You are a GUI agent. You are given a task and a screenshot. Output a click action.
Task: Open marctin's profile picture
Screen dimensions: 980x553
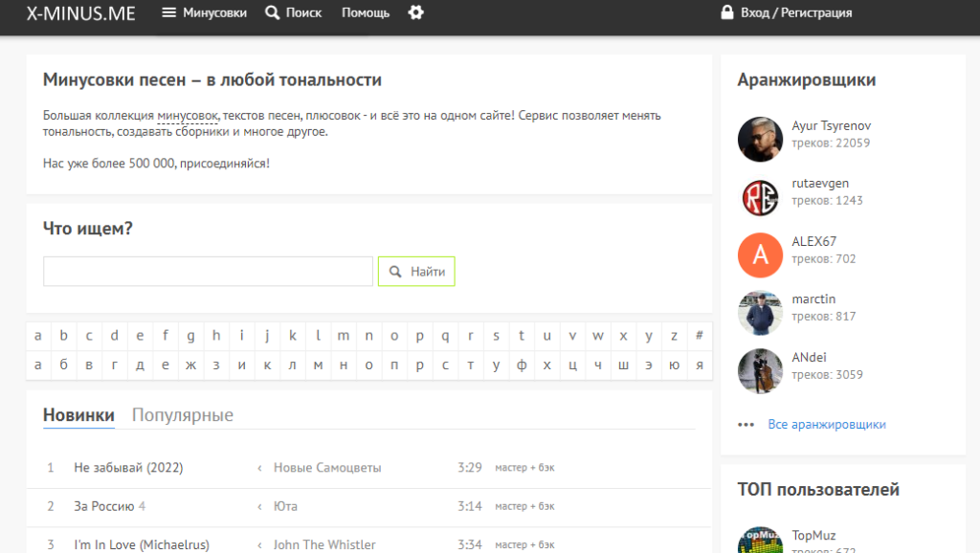click(x=760, y=312)
